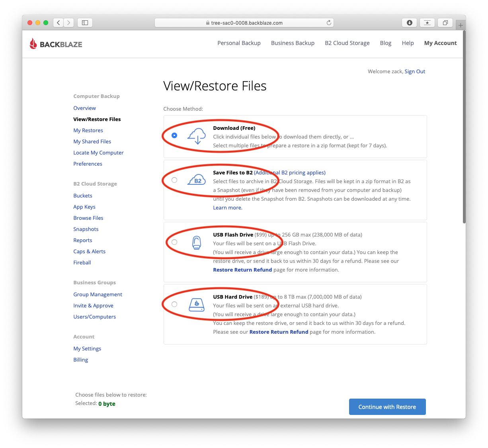Select the Save Files to B2 radio button
This screenshot has height=448, width=488.
[174, 180]
